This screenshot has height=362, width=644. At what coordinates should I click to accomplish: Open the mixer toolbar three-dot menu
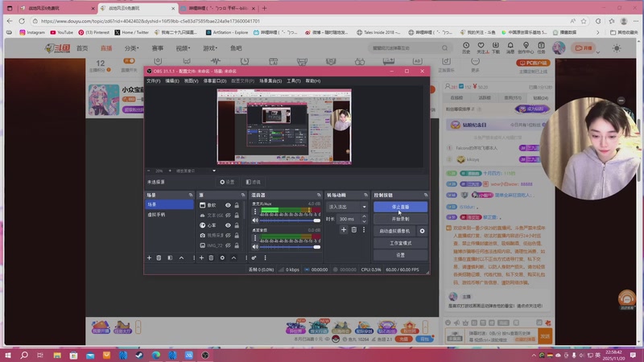(x=265, y=257)
